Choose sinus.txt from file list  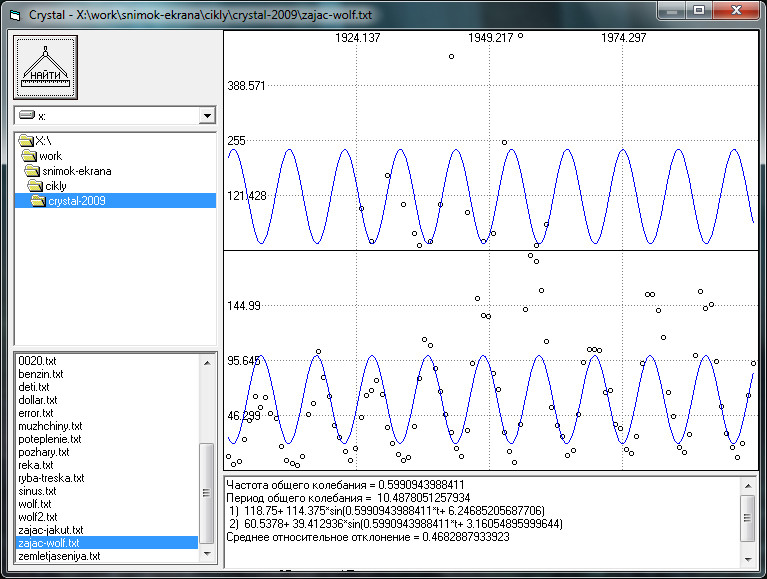tap(38, 491)
